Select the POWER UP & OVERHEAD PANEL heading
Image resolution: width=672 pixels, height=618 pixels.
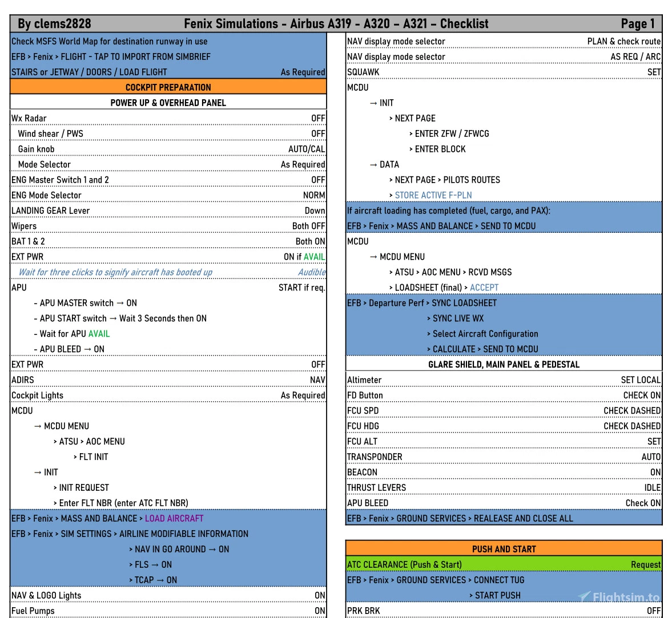tap(168, 103)
